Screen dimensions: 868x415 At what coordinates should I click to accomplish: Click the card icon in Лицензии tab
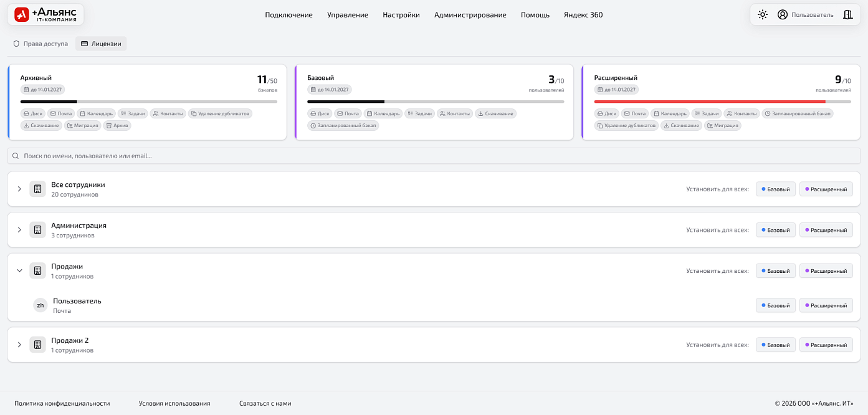coord(85,44)
